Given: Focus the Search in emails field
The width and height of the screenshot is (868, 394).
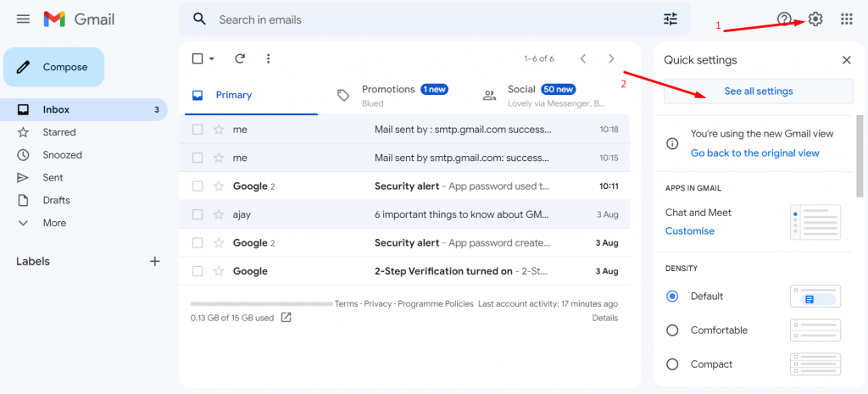Looking at the screenshot, I should pos(435,19).
